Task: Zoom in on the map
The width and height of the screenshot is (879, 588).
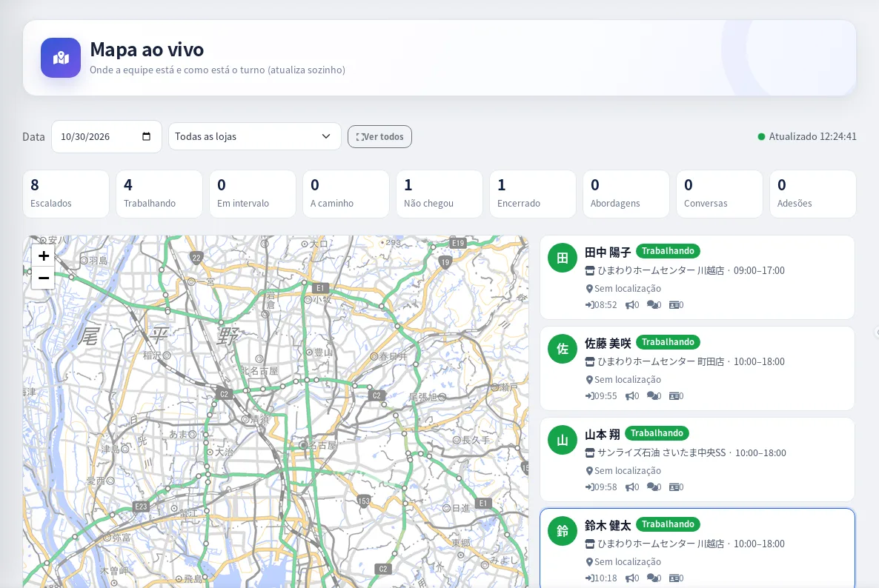Action: click(43, 256)
